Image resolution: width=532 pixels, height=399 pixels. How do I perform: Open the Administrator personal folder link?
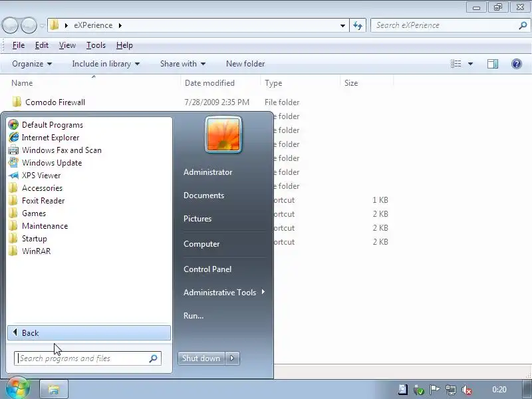(207, 172)
